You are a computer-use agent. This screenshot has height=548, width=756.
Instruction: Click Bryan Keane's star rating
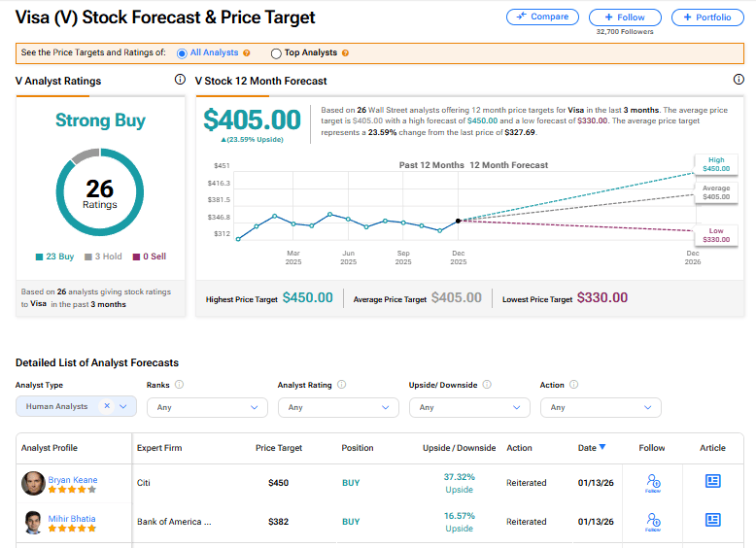click(x=72, y=490)
